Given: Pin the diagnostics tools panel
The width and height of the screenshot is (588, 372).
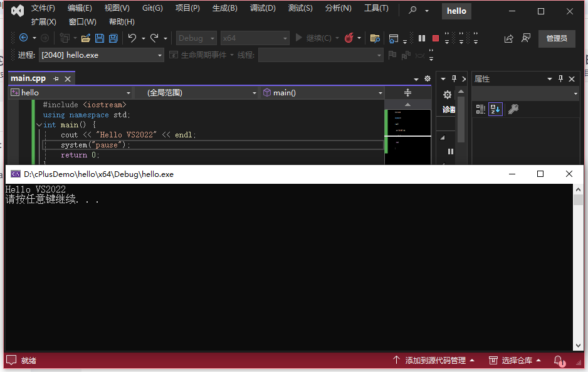Looking at the screenshot, I should (454, 79).
